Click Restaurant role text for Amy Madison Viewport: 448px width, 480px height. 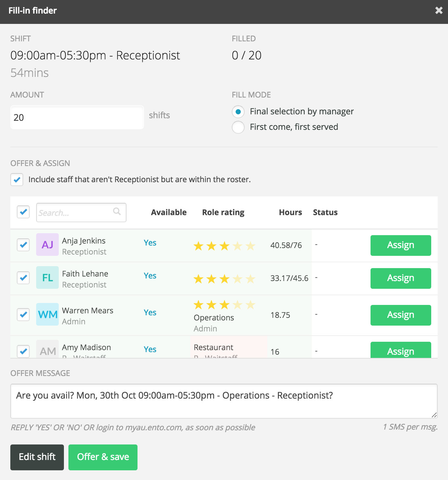point(213,347)
